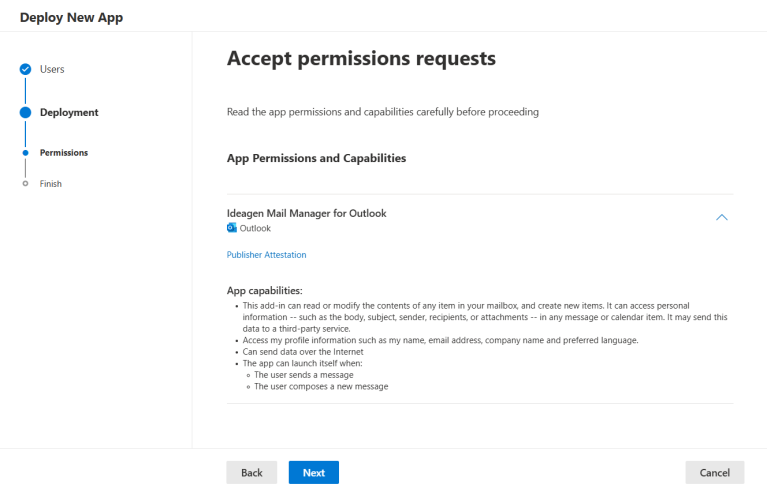Click the Accept permissions requests heading

361,59
